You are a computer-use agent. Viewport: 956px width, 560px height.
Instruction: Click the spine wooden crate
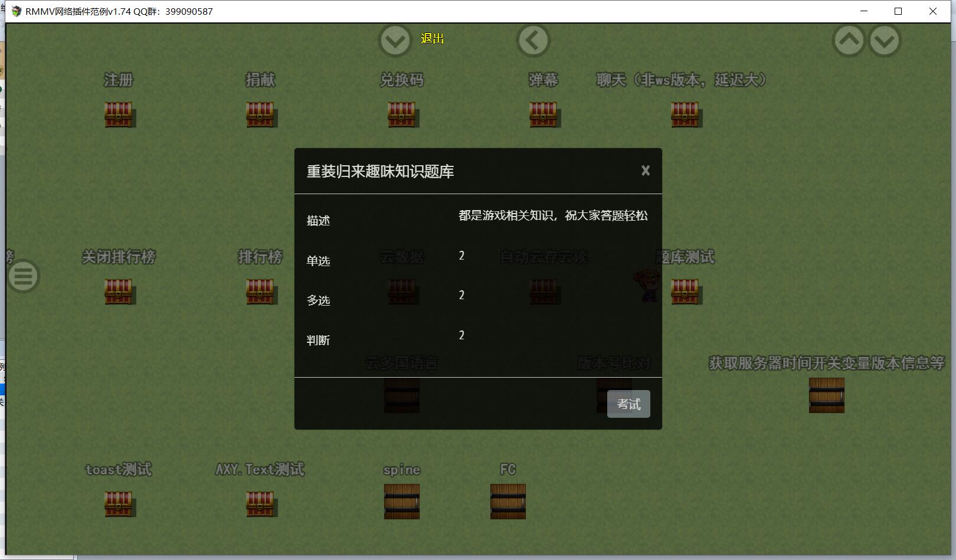point(402,502)
